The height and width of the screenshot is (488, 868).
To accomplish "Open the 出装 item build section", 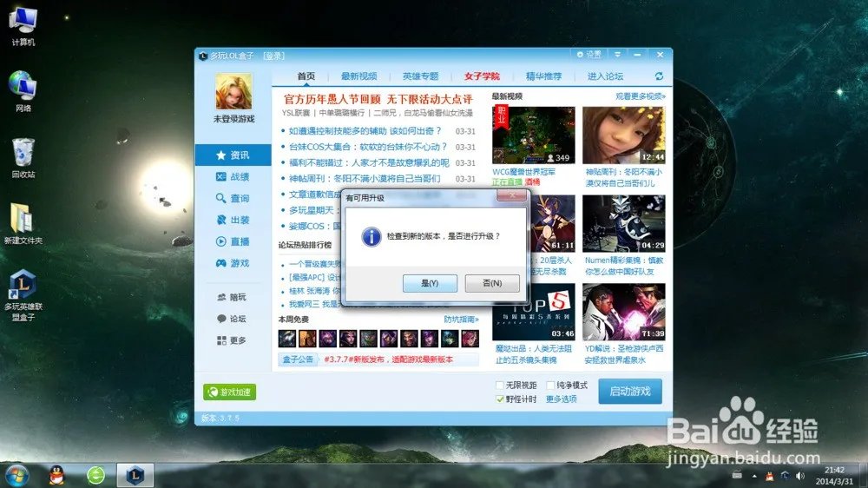I will pyautogui.click(x=233, y=220).
